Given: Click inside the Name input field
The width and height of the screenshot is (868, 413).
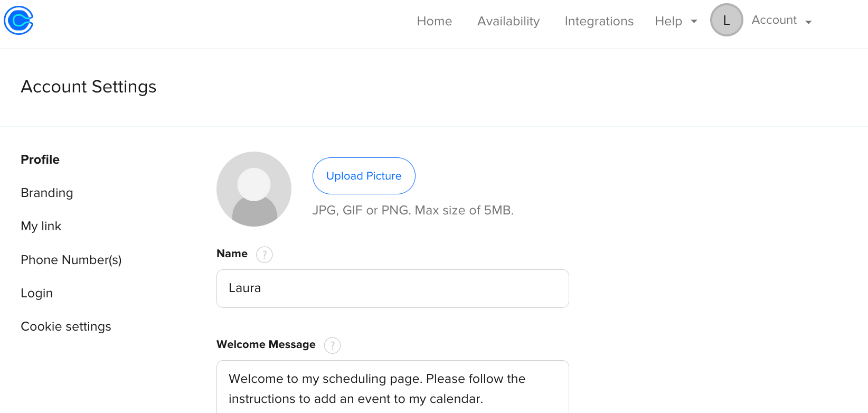Looking at the screenshot, I should pos(392,288).
